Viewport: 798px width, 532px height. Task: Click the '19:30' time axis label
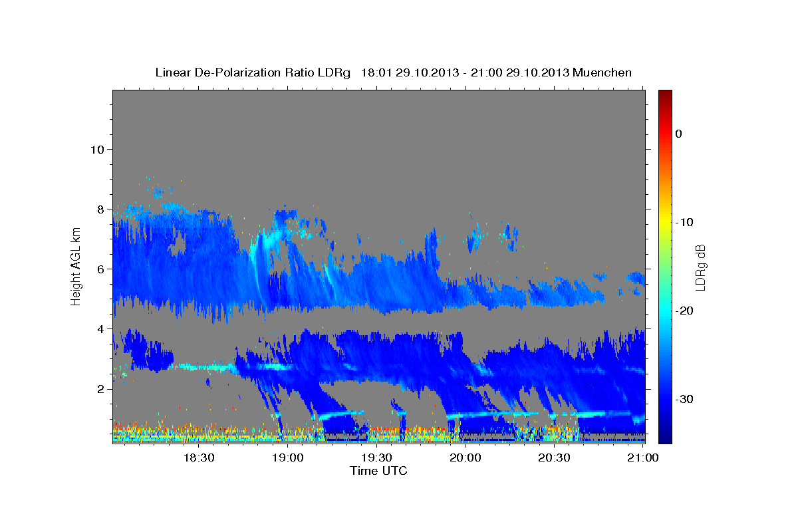click(376, 458)
